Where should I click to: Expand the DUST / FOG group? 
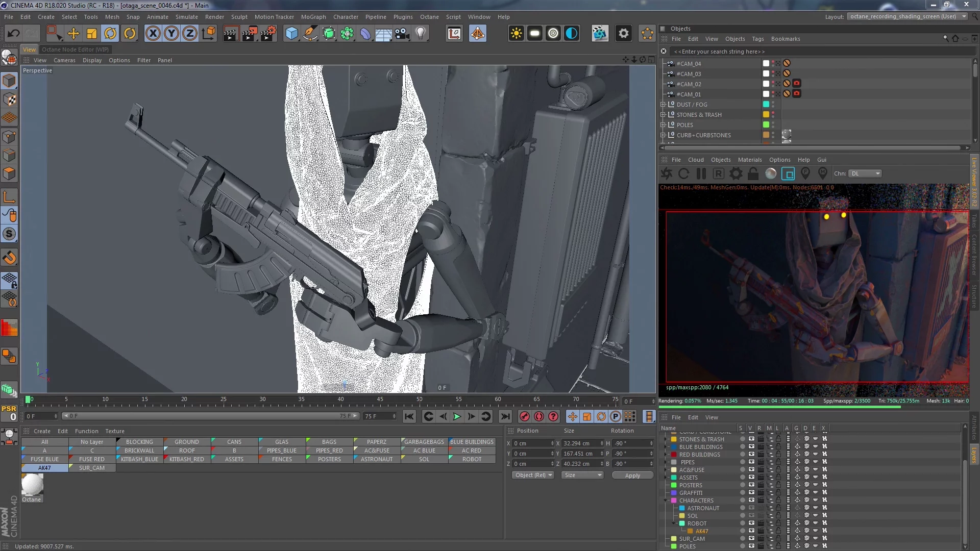tap(663, 105)
